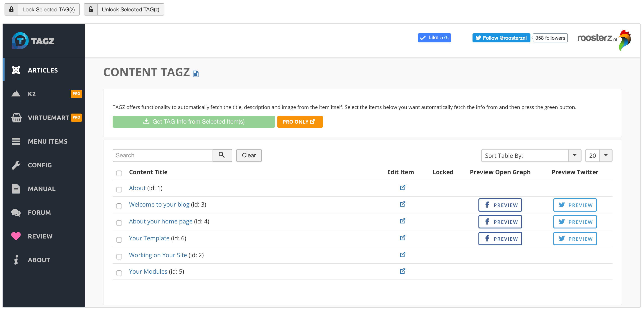Open the About your home page link
This screenshot has height=311, width=644.
[161, 221]
